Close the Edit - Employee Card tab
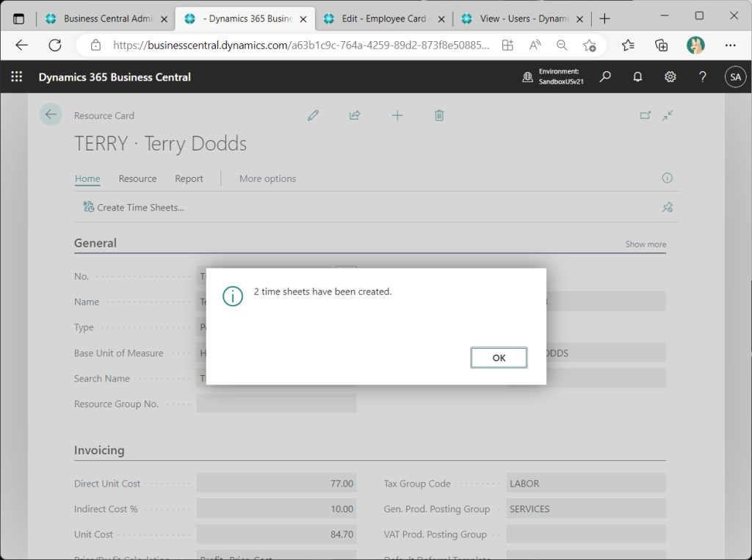Screen dimensions: 752x560 pyautogui.click(x=441, y=19)
